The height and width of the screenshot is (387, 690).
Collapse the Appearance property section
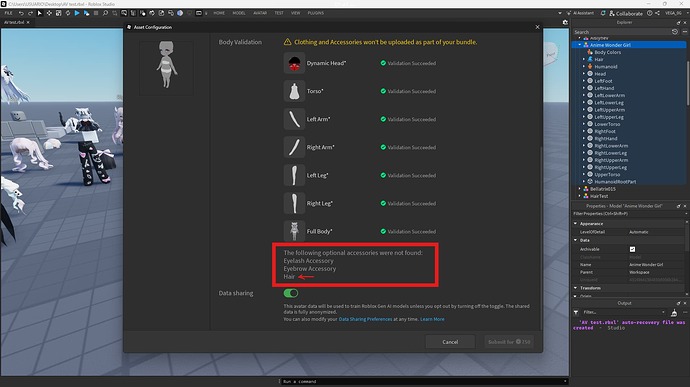[x=576, y=224]
